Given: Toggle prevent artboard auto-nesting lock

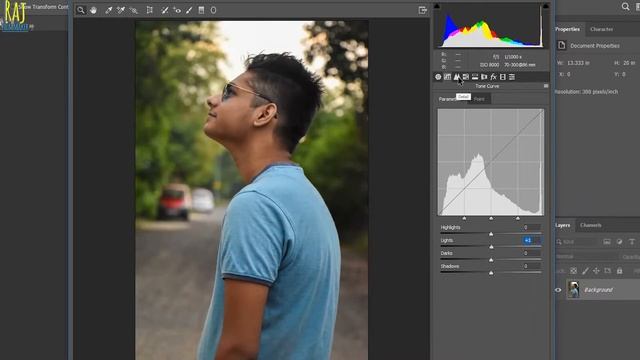Looking at the screenshot, I should pos(608,271).
